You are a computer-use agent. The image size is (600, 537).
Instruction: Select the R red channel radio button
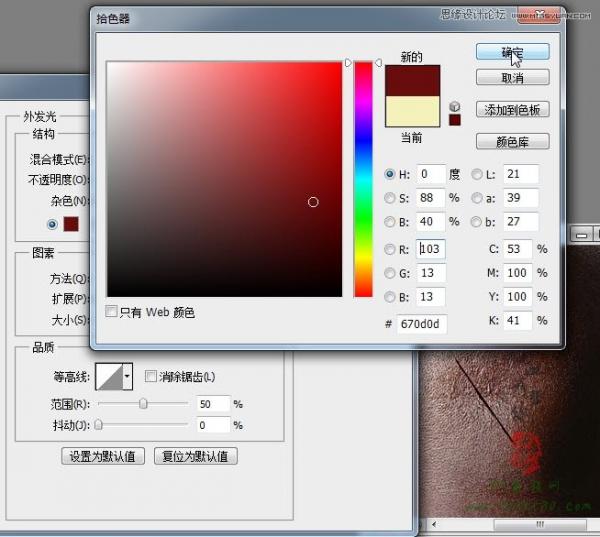[x=390, y=249]
